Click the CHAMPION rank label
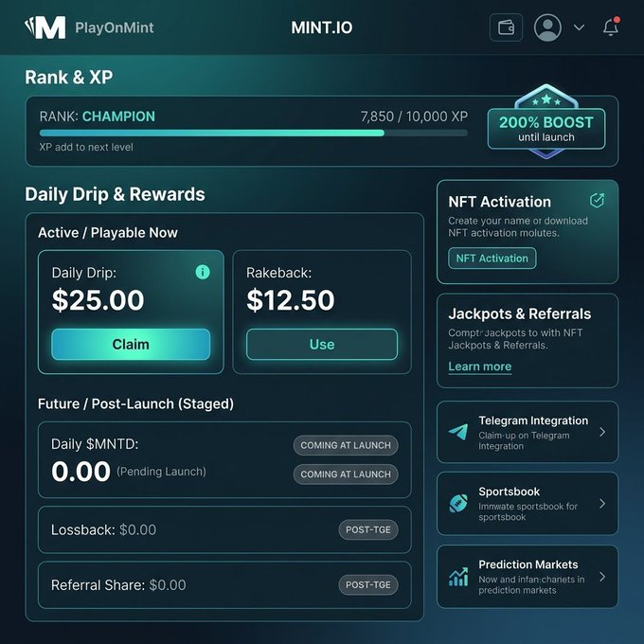Screen dimensions: 644x644 [118, 116]
